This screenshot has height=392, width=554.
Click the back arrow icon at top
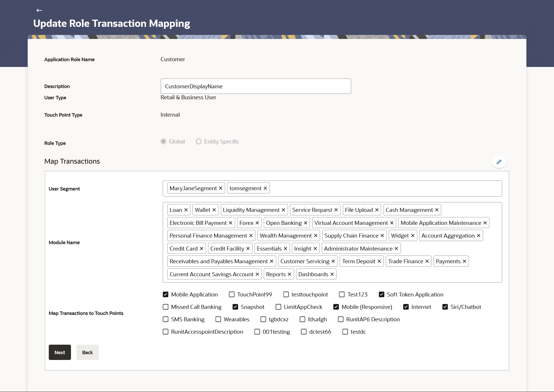39,10
